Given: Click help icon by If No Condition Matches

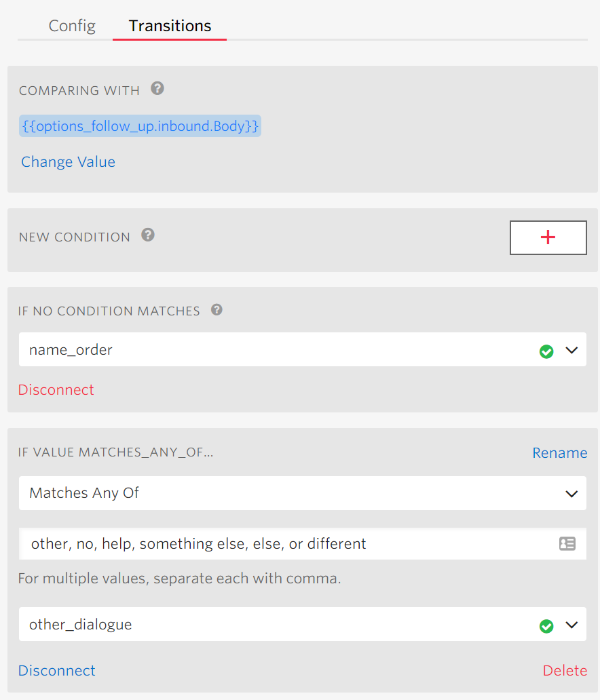Looking at the screenshot, I should pos(217,310).
